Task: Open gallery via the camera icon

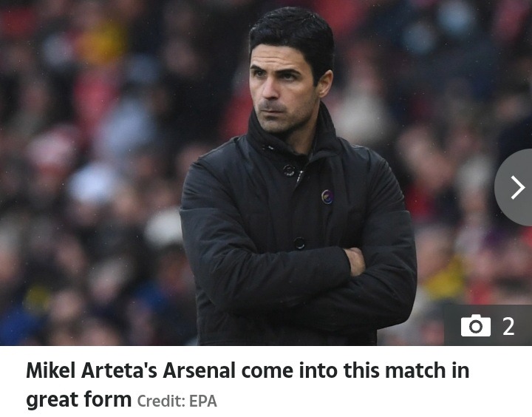Action: [x=476, y=325]
